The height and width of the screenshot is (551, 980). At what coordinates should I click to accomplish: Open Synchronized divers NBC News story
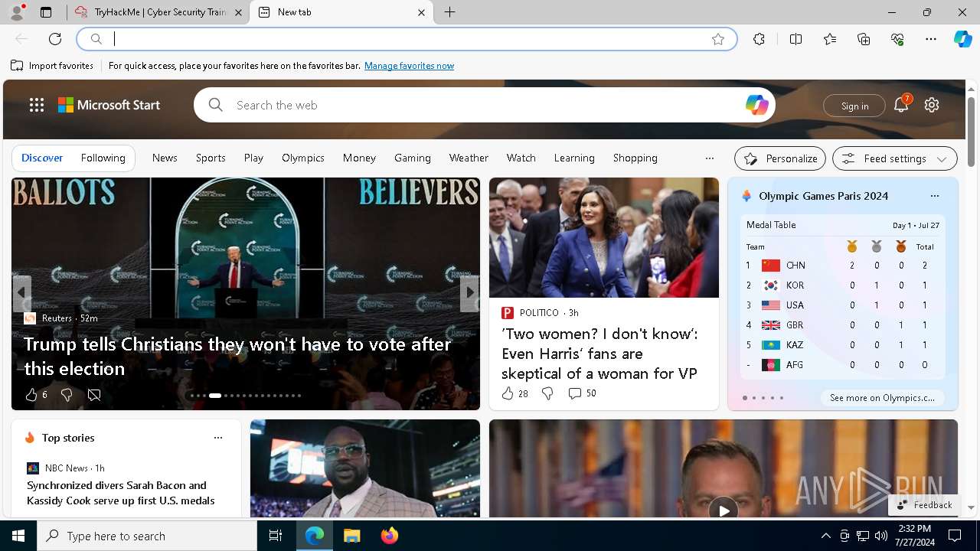click(121, 493)
